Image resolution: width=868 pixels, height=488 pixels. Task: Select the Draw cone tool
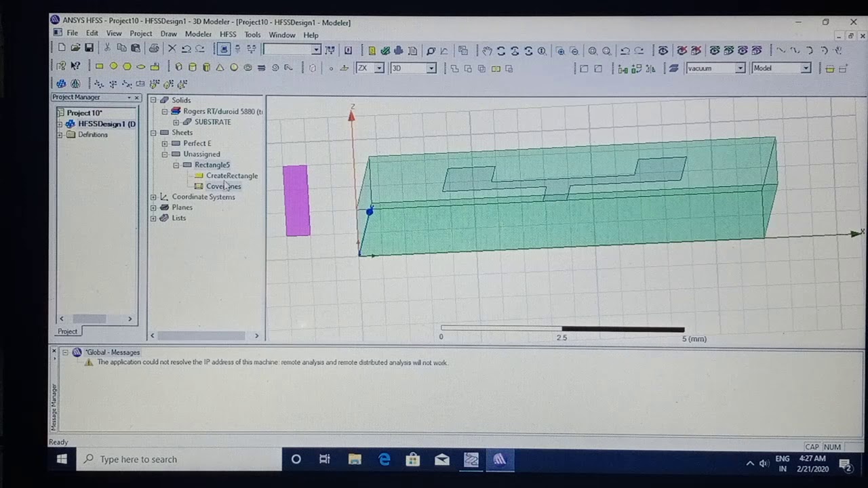click(x=220, y=67)
